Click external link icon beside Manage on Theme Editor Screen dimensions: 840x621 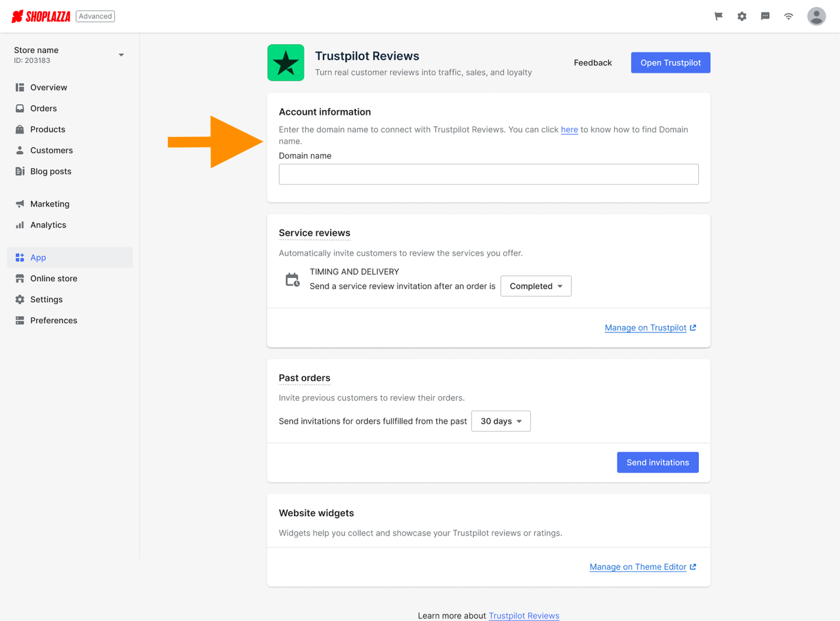coord(693,567)
